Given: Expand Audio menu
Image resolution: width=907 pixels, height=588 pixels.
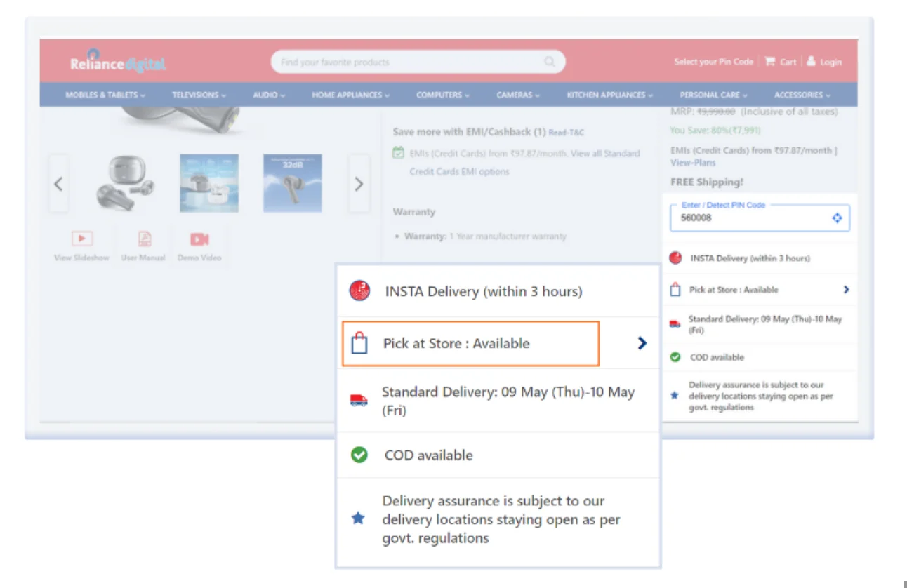Looking at the screenshot, I should pos(269,95).
